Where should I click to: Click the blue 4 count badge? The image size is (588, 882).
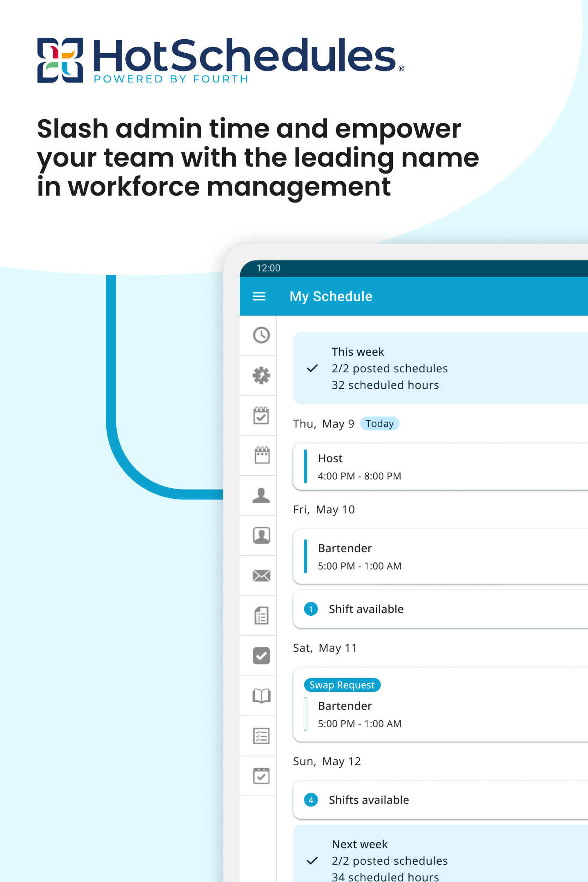click(311, 800)
